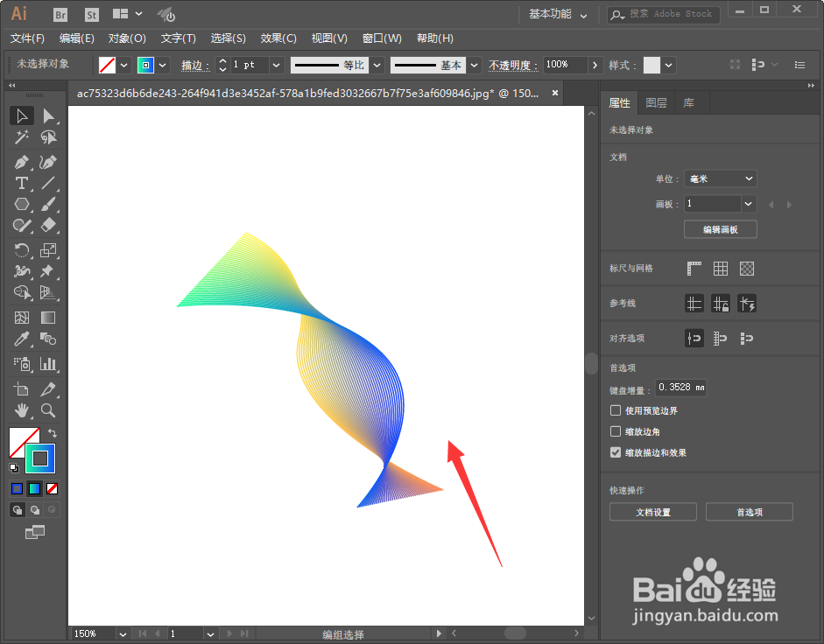Enable the 使用预览边界 checkbox

click(616, 410)
